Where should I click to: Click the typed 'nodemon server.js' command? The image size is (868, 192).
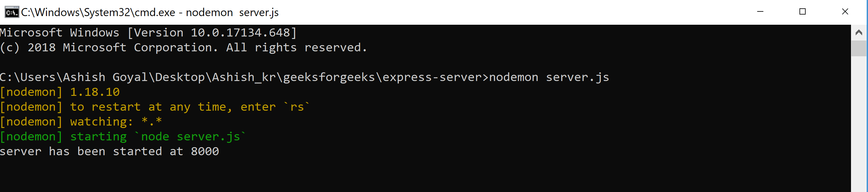click(549, 77)
